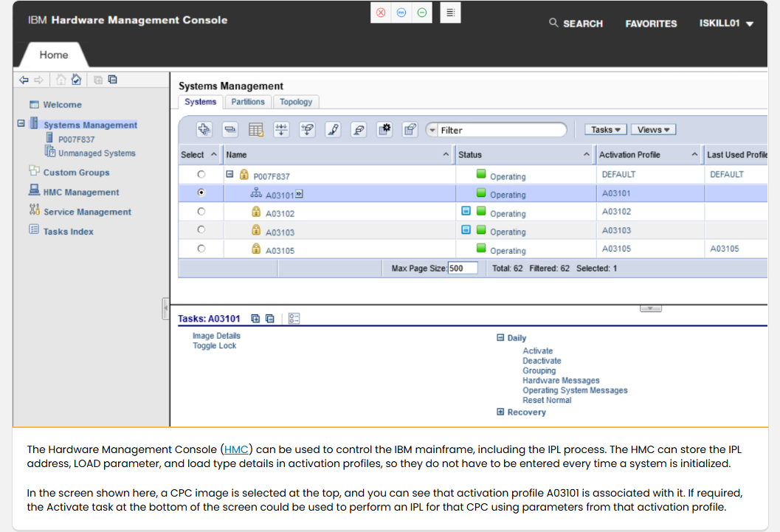Select the radio button for A03103
This screenshot has width=780, height=532.
pyautogui.click(x=201, y=229)
